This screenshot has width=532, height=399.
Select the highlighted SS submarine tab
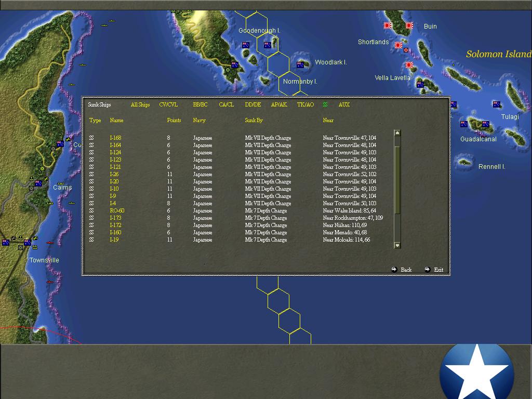pyautogui.click(x=325, y=104)
